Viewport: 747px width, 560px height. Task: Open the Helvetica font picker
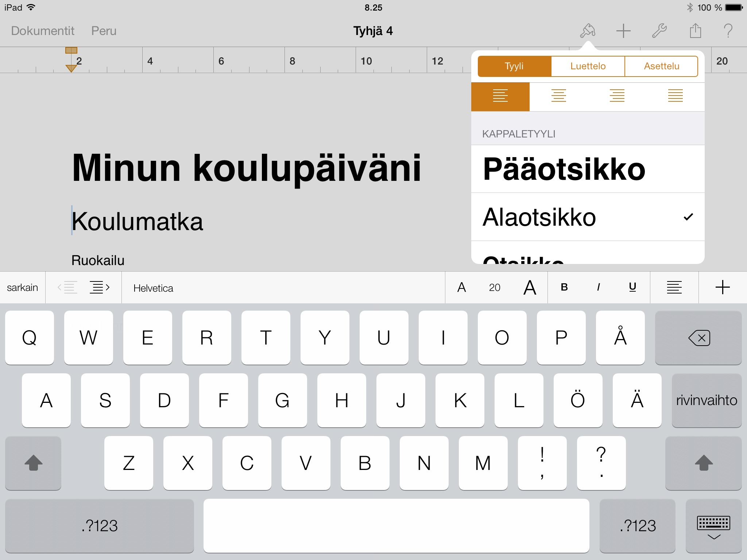click(x=153, y=288)
